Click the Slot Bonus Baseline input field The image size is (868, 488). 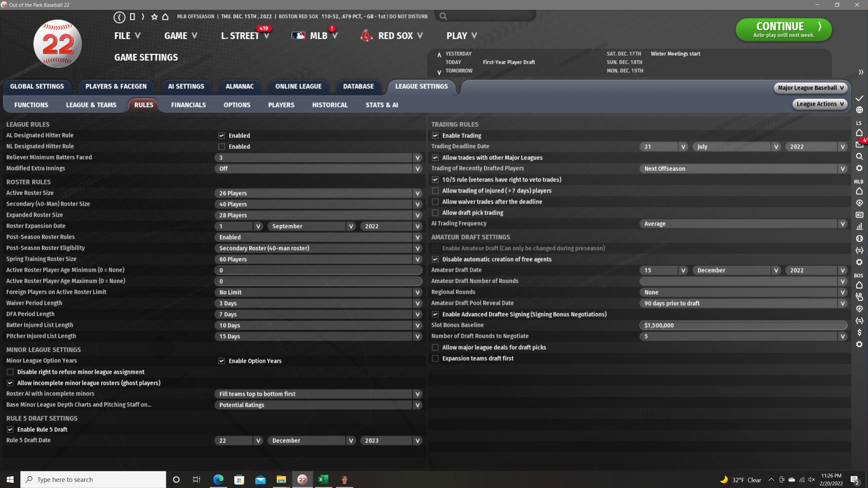coord(743,325)
